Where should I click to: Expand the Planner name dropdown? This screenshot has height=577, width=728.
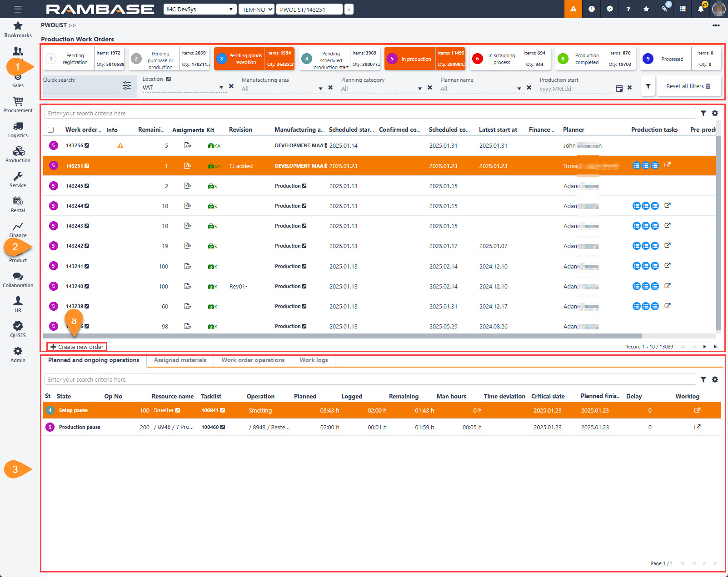point(519,89)
